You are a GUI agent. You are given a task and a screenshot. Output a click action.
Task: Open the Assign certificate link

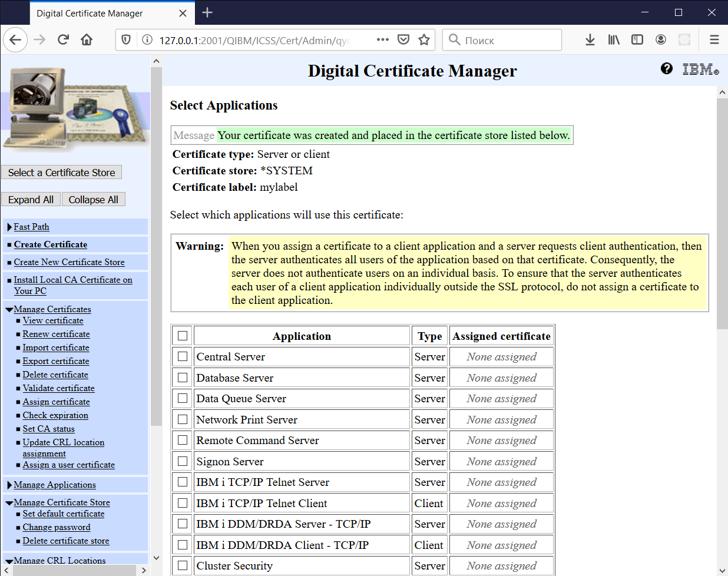coord(57,402)
